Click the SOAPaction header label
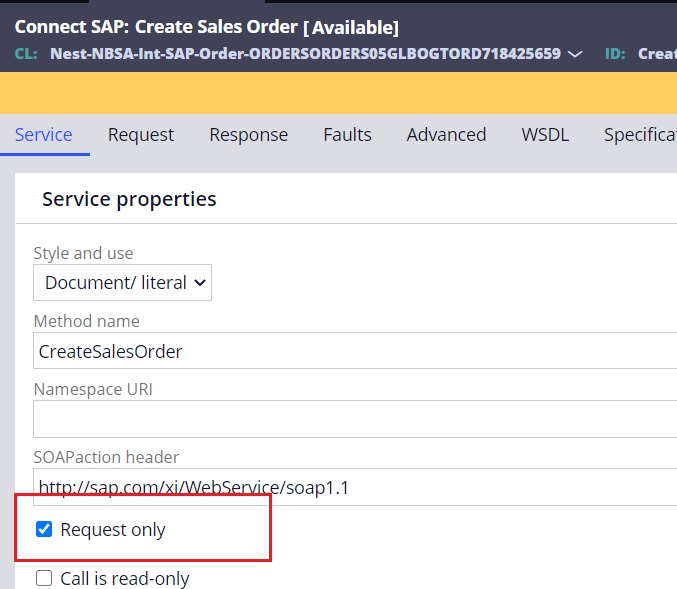Viewport: 677px width, 589px height. click(x=106, y=457)
